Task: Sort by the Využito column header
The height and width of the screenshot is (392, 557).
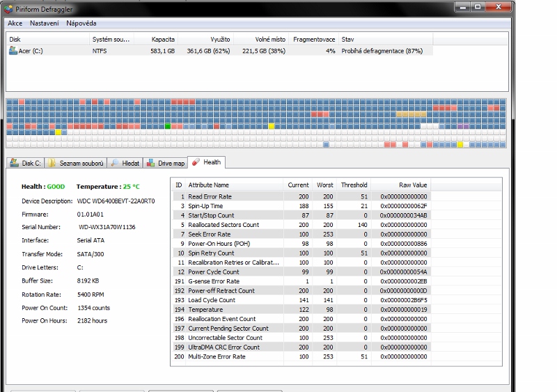Action: point(205,40)
